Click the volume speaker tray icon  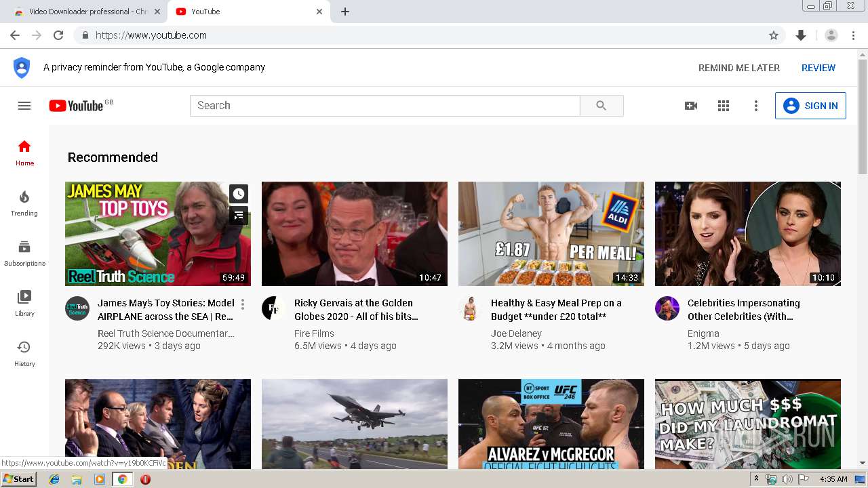pos(787,479)
